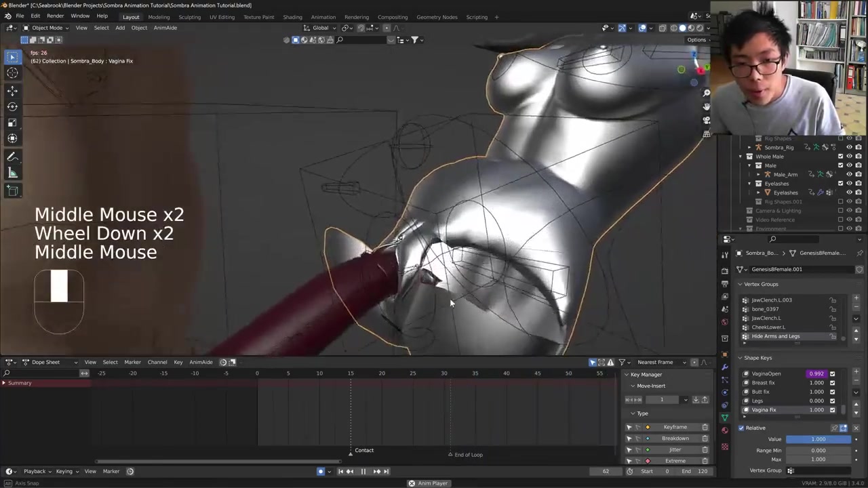
Task: Click the Annotate pencil tool
Action: pyautogui.click(x=12, y=157)
